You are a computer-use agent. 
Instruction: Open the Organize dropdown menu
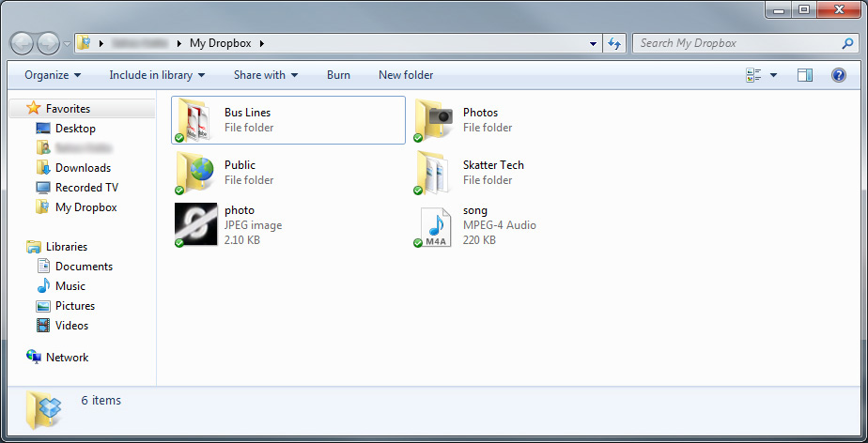click(53, 75)
